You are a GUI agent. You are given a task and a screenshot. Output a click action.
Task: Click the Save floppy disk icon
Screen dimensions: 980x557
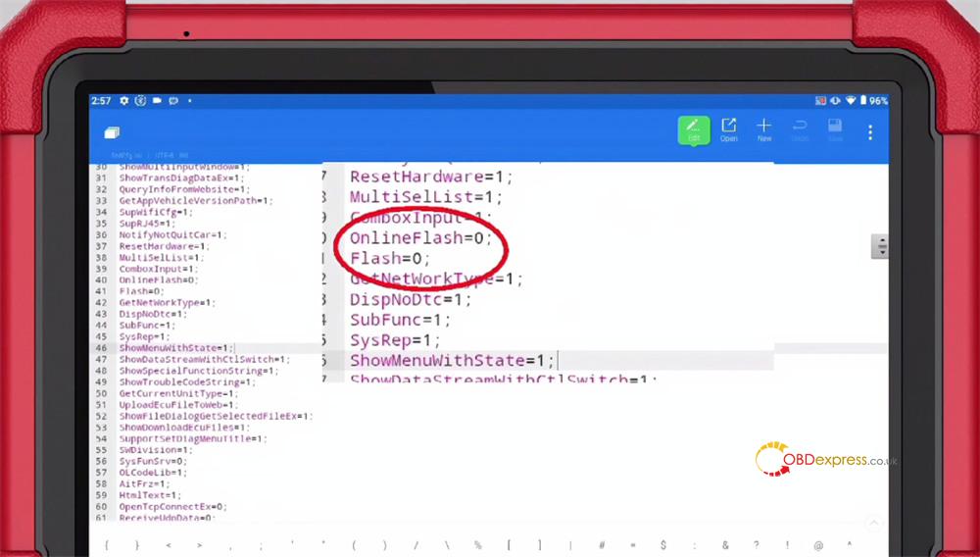pyautogui.click(x=835, y=130)
